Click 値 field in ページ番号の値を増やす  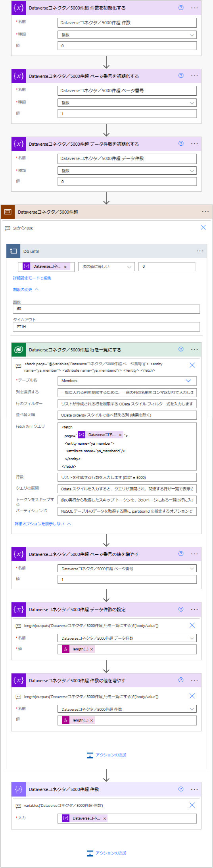pos(127,579)
